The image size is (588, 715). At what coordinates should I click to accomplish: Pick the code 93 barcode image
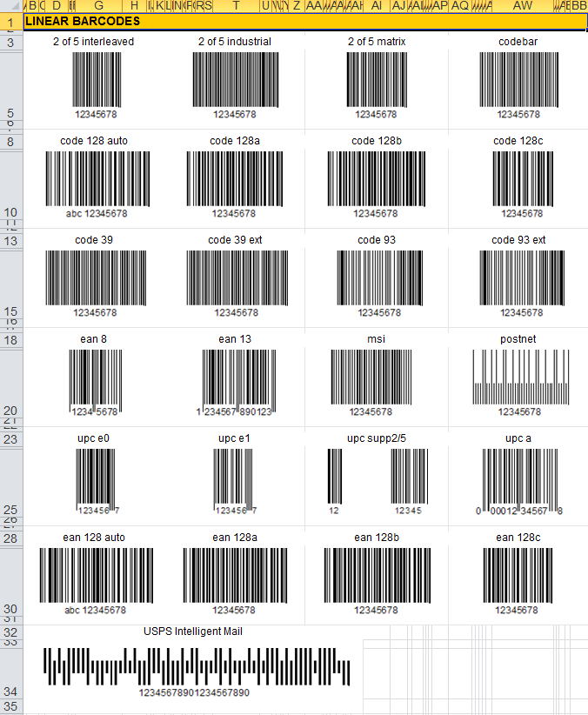pos(380,277)
